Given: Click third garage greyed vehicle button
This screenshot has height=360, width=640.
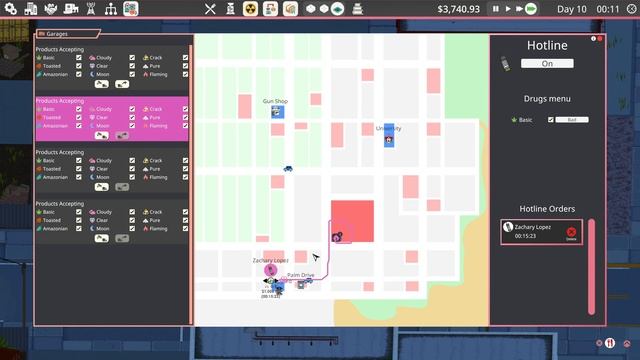Looking at the screenshot, I should click(x=122, y=187).
